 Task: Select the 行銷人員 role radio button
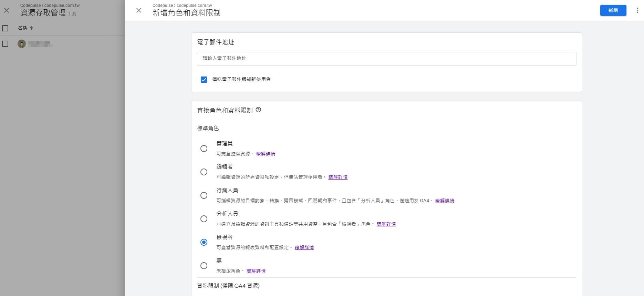pyautogui.click(x=204, y=195)
